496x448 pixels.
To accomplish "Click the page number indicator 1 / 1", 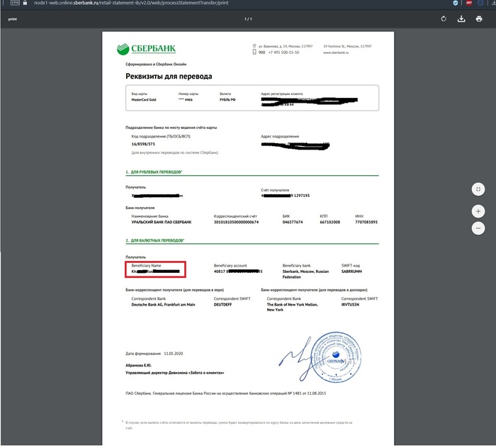I will (248, 19).
